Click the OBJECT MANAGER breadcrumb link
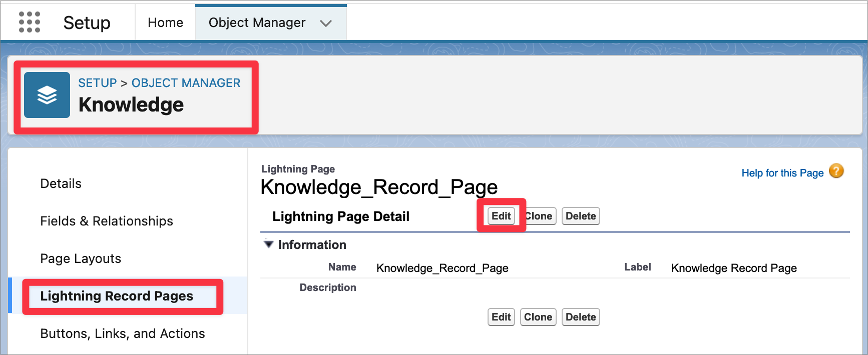The height and width of the screenshot is (355, 868). tap(186, 83)
